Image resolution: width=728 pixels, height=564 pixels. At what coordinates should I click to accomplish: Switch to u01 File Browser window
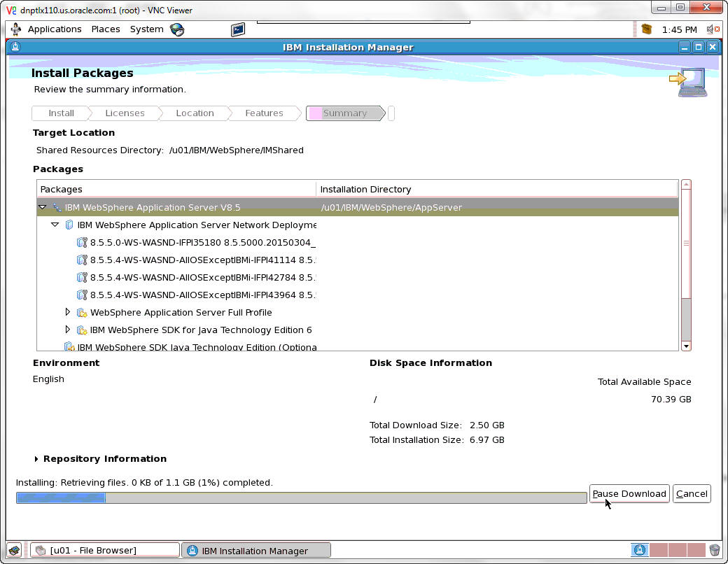tap(105, 551)
